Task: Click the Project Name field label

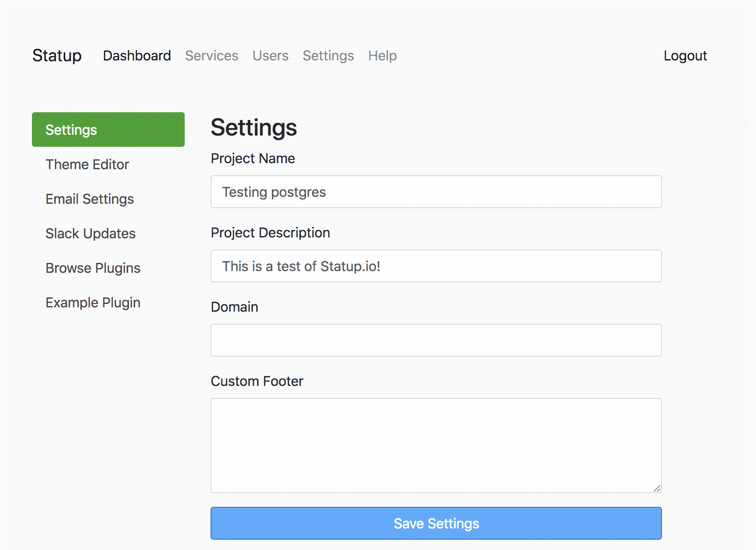Action: (x=253, y=158)
